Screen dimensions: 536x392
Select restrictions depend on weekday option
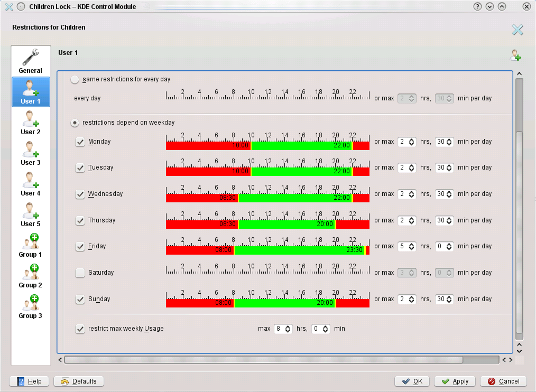pos(75,123)
